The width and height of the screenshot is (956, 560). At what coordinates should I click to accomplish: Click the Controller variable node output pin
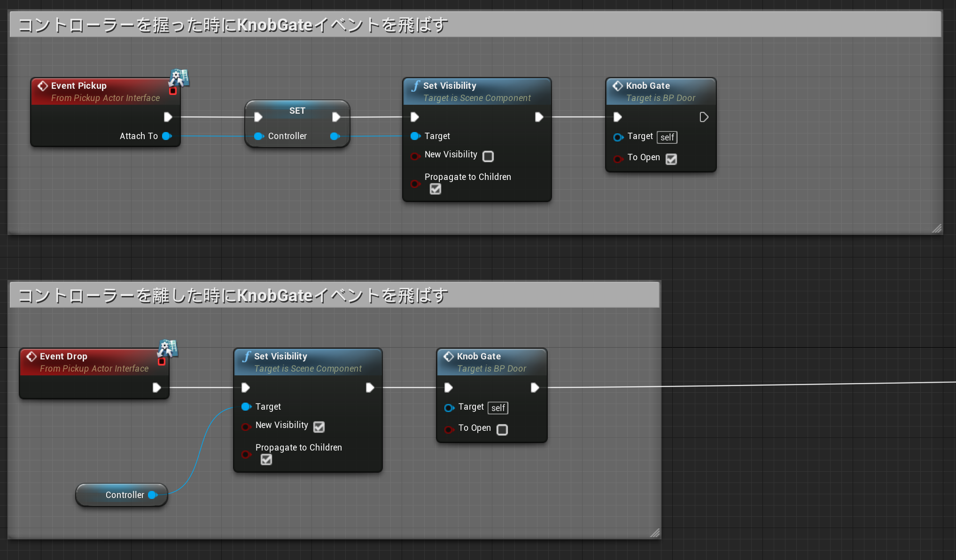(152, 495)
